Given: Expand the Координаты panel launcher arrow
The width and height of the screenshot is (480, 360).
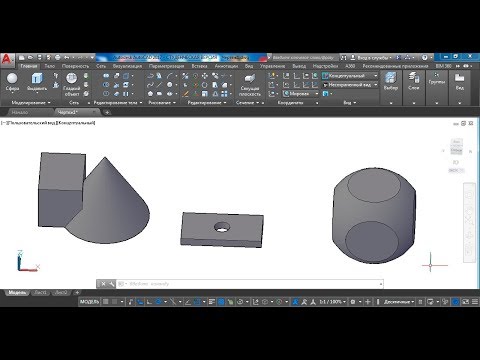Looking at the screenshot, I should (x=317, y=103).
